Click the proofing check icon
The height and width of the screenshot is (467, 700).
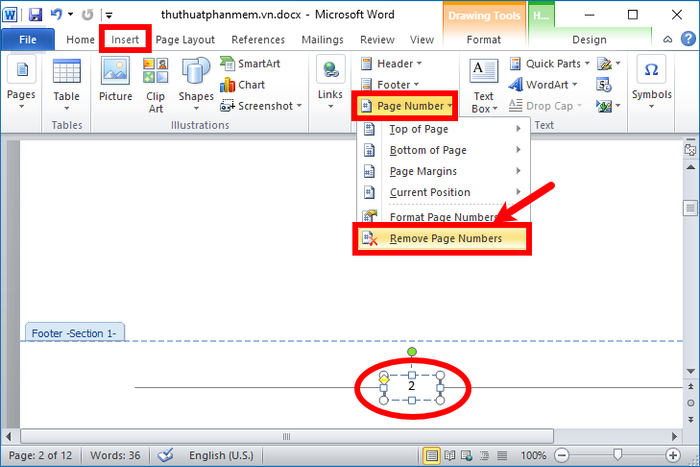pyautogui.click(x=165, y=455)
